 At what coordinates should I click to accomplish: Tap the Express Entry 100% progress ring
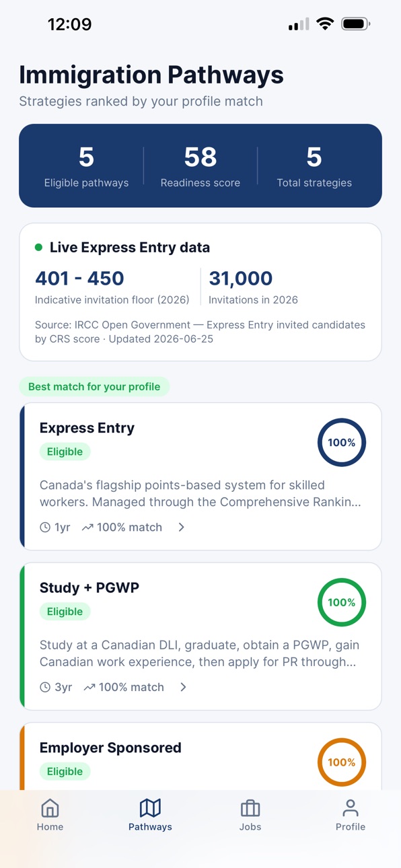(x=342, y=443)
